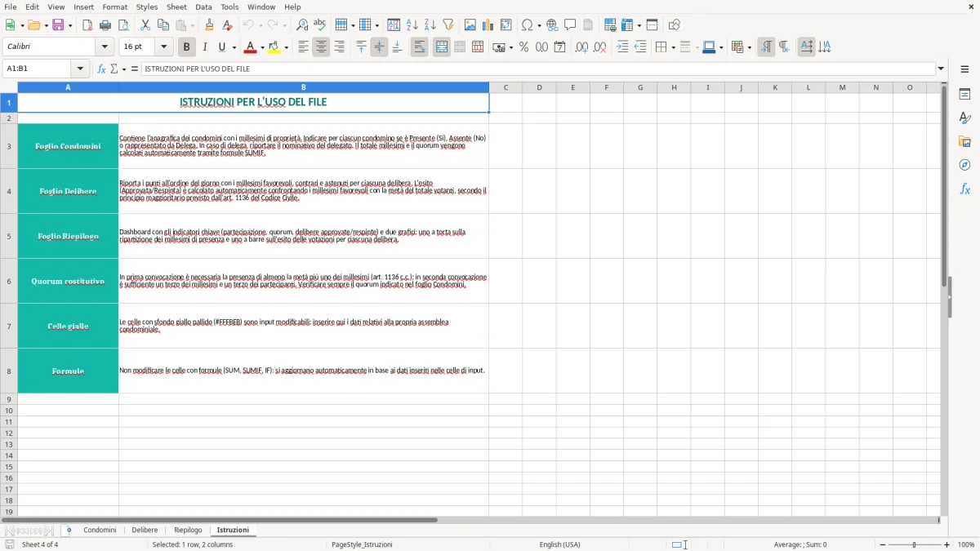
Task: Open the Sheet menu
Action: click(x=176, y=7)
